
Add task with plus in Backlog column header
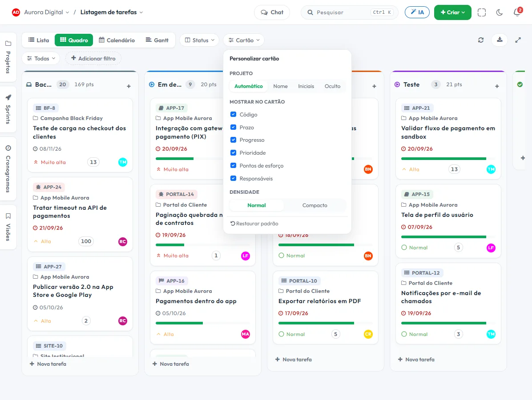click(129, 86)
